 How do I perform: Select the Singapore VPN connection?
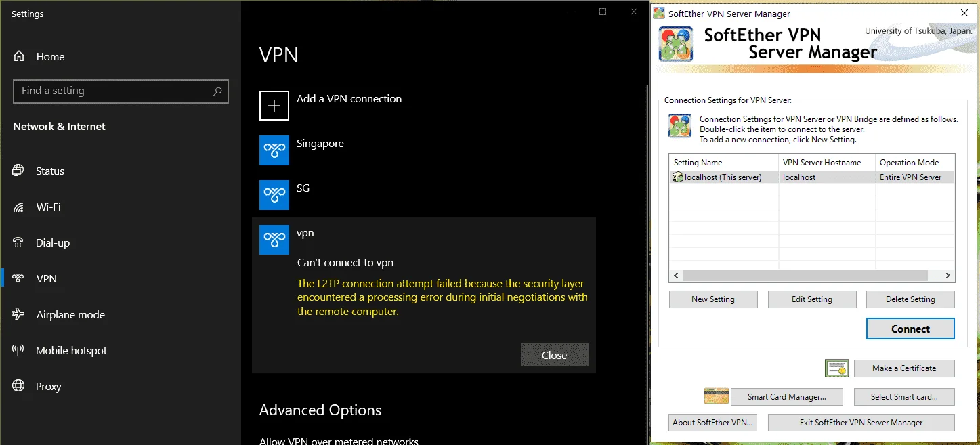point(320,144)
